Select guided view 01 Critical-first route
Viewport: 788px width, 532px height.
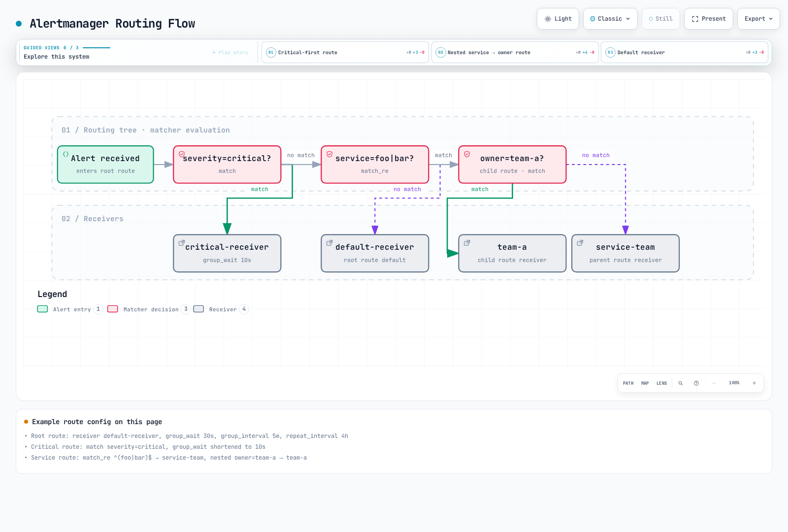[x=345, y=52]
